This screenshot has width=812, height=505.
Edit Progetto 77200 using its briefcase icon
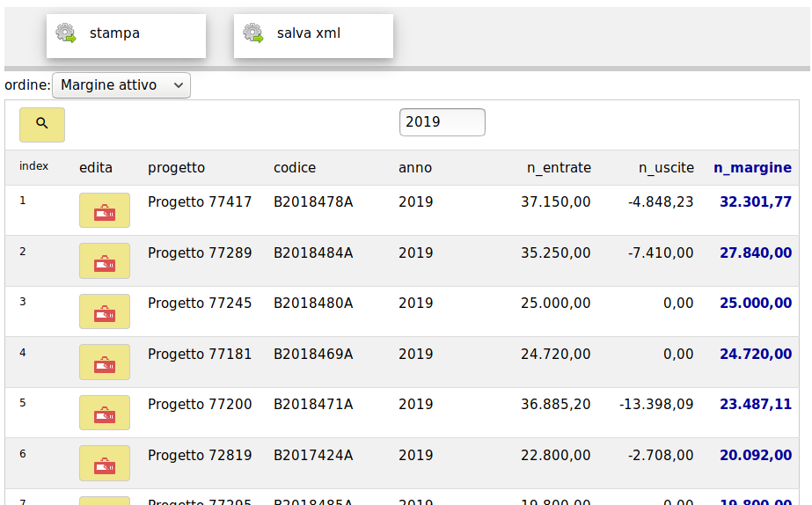(x=105, y=413)
